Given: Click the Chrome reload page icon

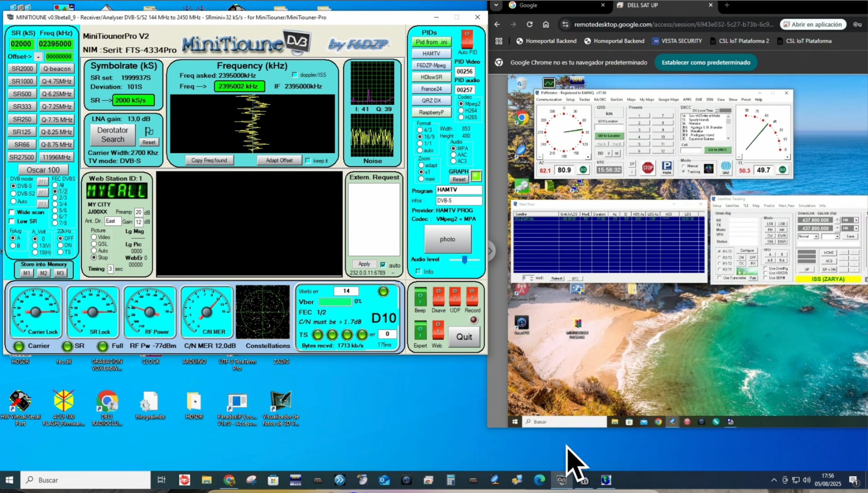Looking at the screenshot, I should 529,25.
